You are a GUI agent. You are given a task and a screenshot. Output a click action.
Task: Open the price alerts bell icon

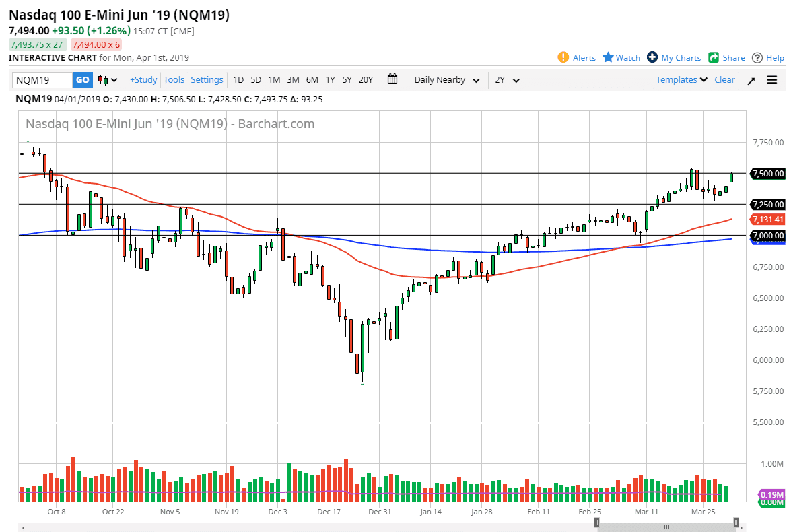(x=564, y=57)
